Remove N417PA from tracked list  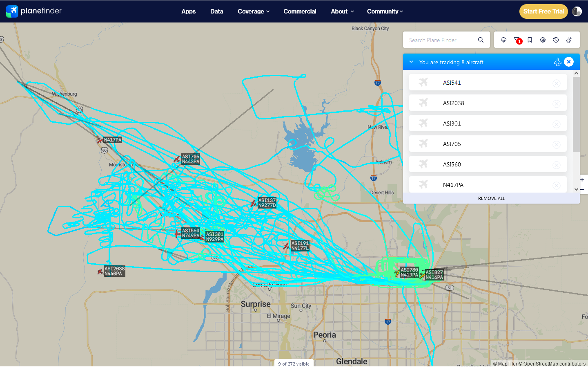(x=556, y=185)
